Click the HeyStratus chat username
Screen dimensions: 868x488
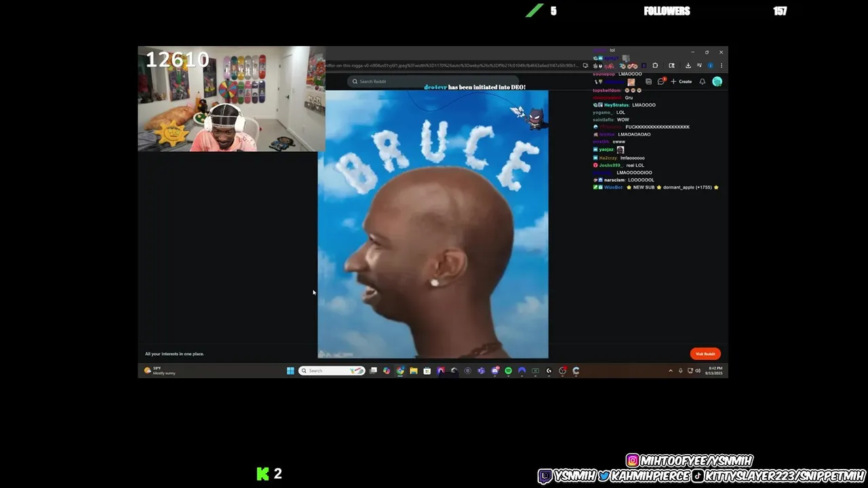(x=616, y=105)
